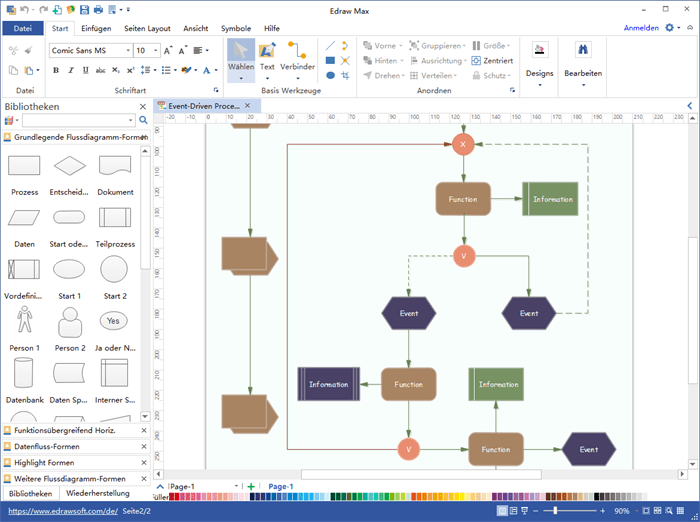The height and width of the screenshot is (522, 700).
Task: Decrease font size with A-down icon
Action: pyautogui.click(x=183, y=50)
